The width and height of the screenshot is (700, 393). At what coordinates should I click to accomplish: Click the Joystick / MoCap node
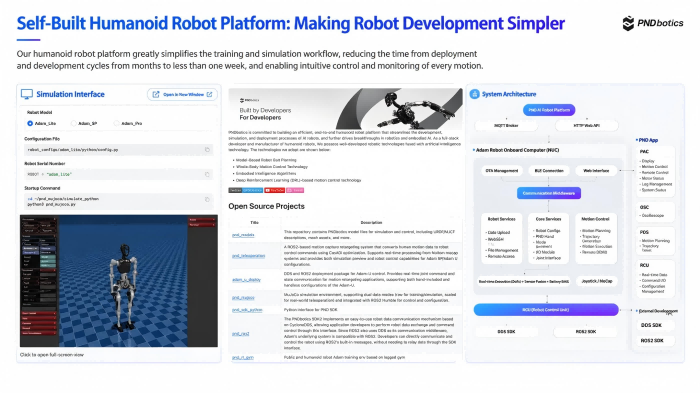click(x=596, y=281)
